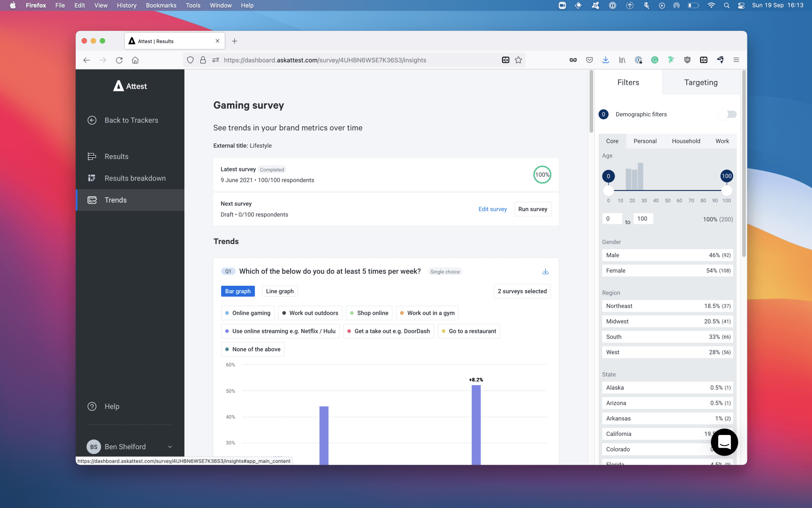This screenshot has width=812, height=508.
Task: Click the tracking protection shield icon
Action: [x=190, y=60]
